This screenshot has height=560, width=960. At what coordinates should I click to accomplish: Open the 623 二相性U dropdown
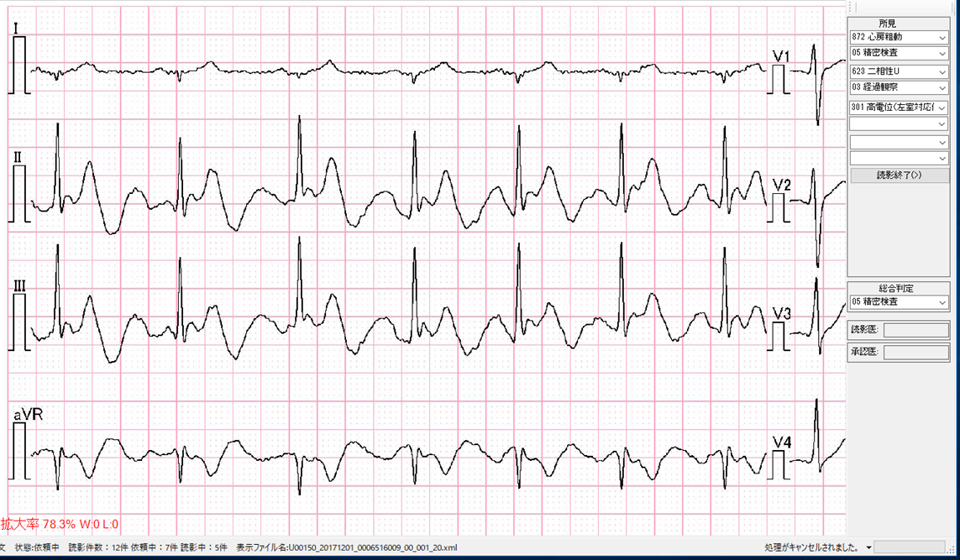point(899,71)
